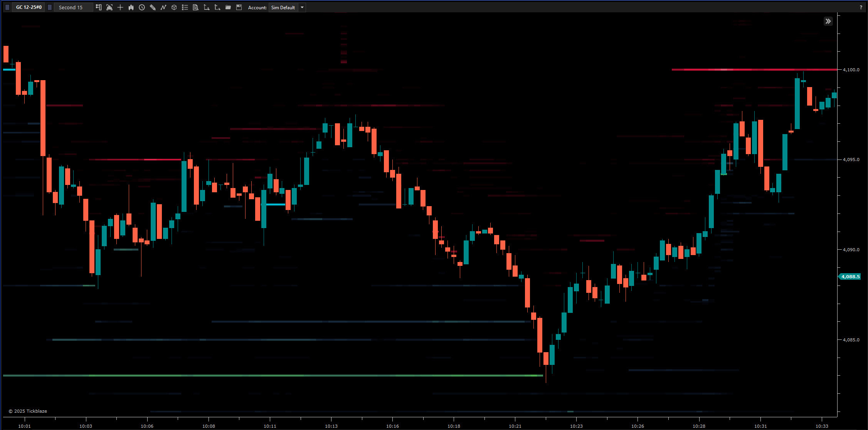Click the save floppy disk icon
This screenshot has width=868, height=430.
[239, 7]
